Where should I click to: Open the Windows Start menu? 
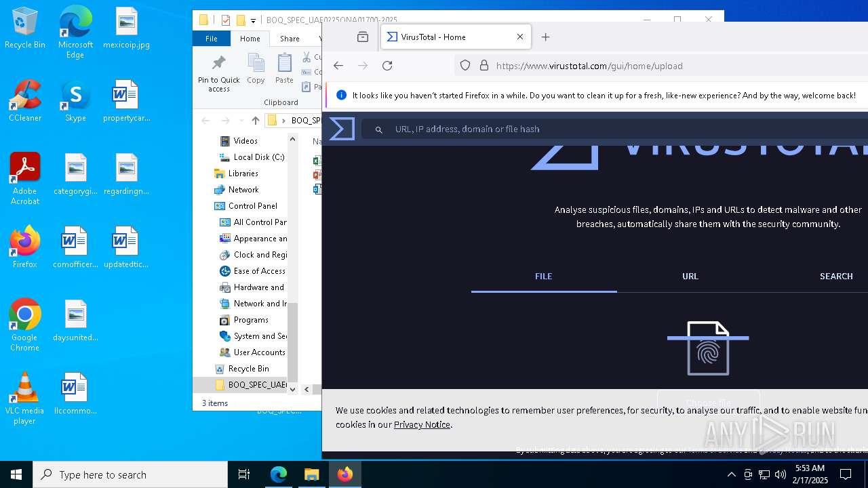click(x=16, y=474)
